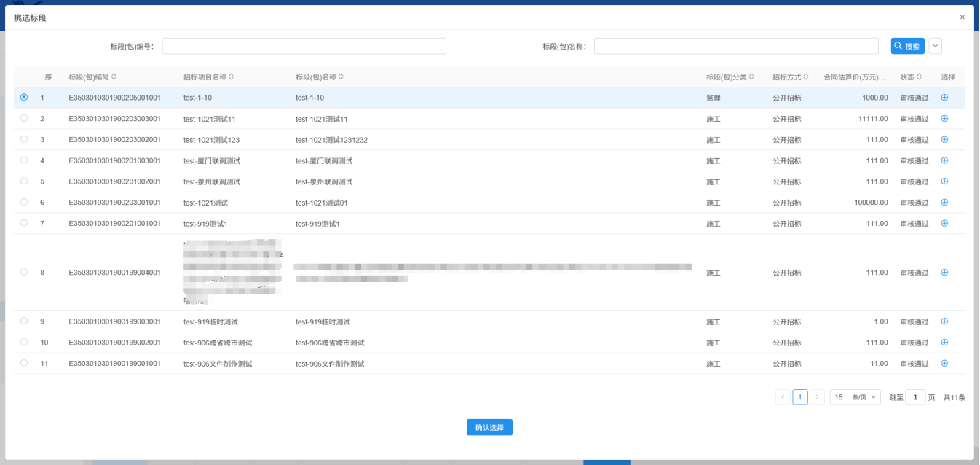Sort by 标段(包)编号 column sort icon
The image size is (980, 465).
(114, 77)
